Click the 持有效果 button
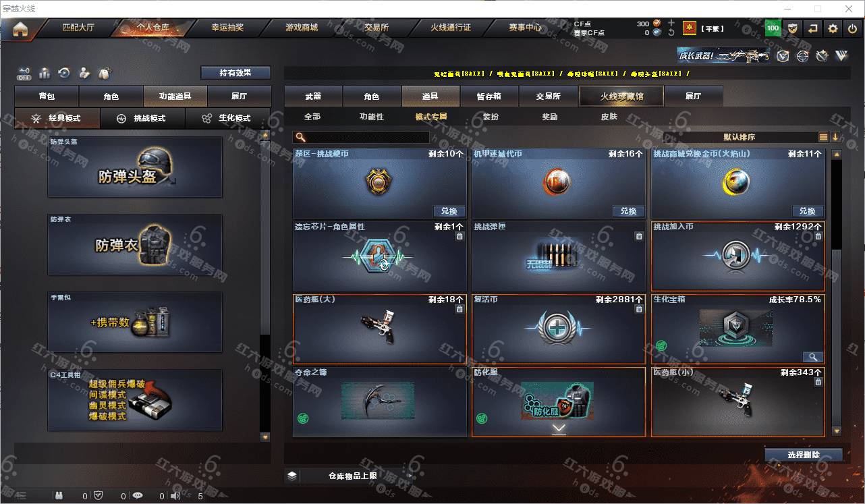 [x=235, y=72]
